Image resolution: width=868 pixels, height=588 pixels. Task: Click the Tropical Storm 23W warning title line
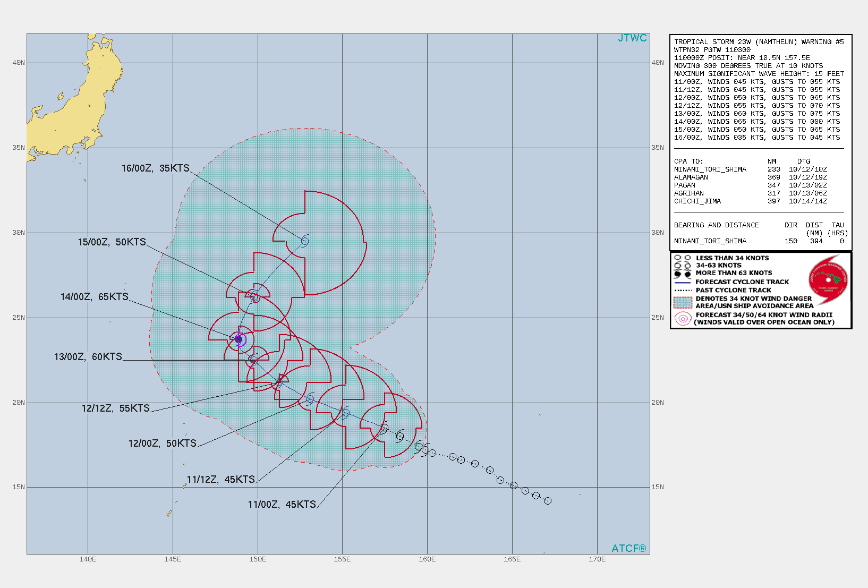pyautogui.click(x=759, y=42)
